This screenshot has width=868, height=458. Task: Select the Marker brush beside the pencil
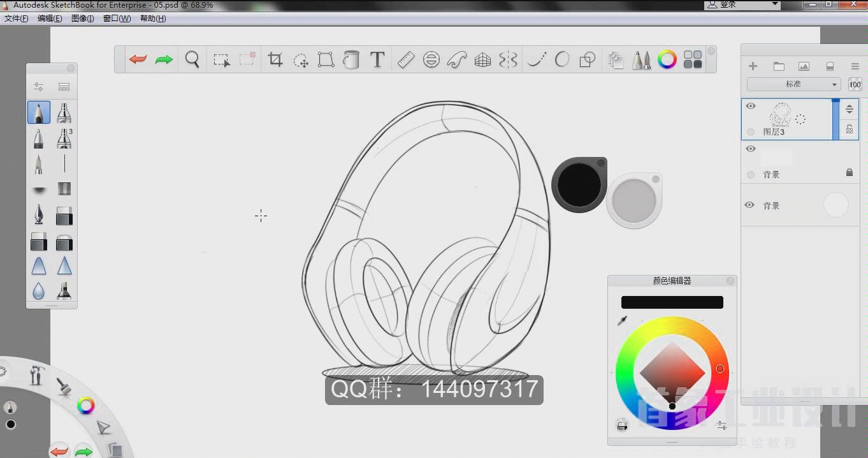click(64, 112)
